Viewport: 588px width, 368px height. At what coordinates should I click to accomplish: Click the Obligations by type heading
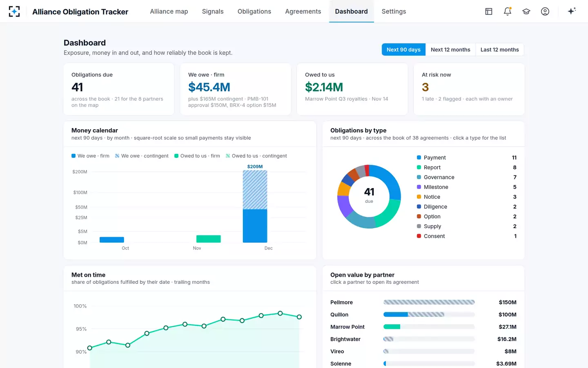click(x=359, y=130)
